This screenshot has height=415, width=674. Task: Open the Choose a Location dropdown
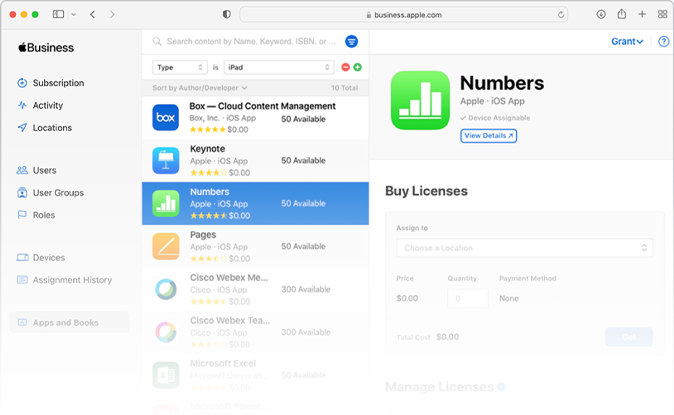tap(524, 248)
